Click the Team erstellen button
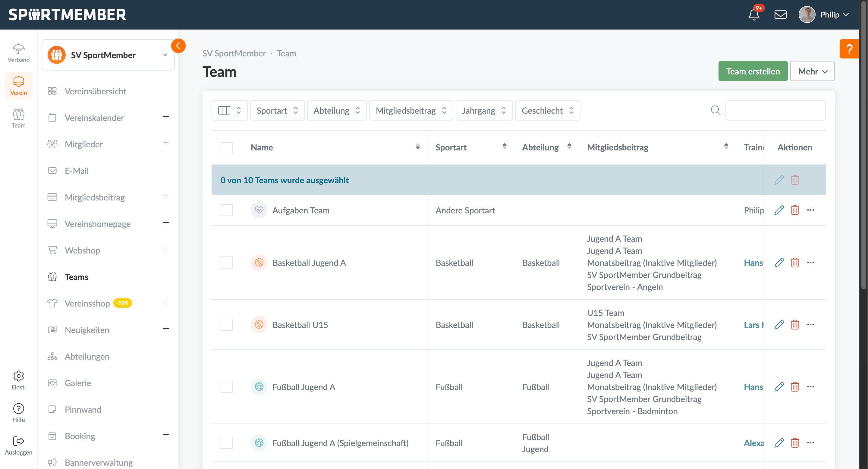This screenshot has height=469, width=868. (x=753, y=71)
